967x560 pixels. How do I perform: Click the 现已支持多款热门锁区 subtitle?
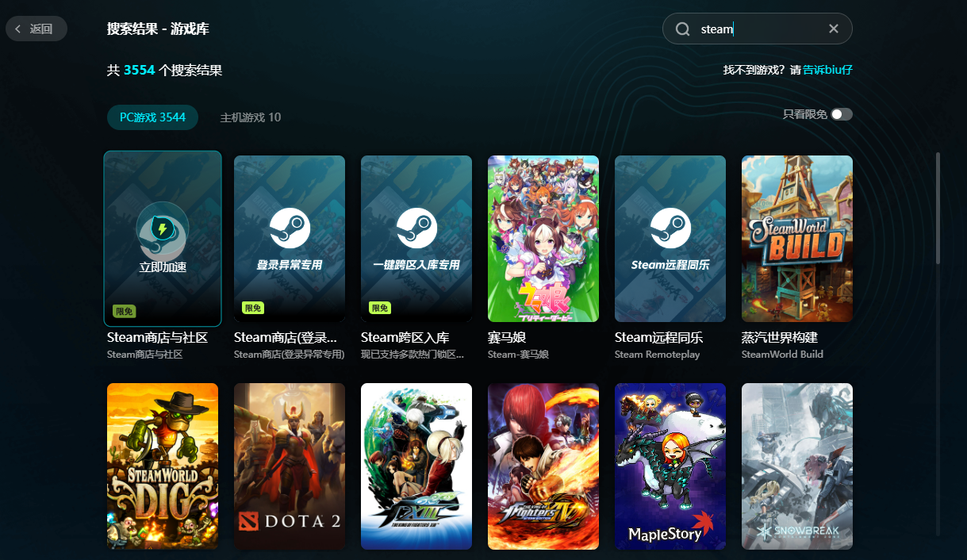click(413, 355)
